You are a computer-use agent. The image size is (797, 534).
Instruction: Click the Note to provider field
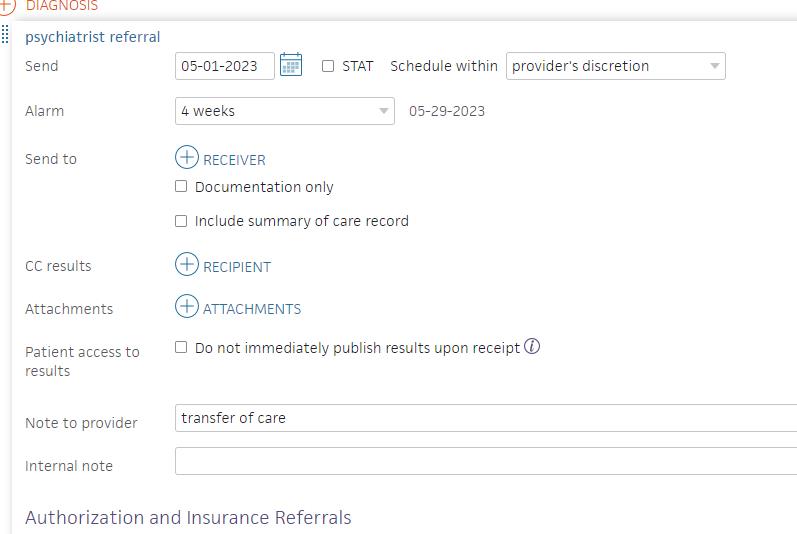point(486,418)
